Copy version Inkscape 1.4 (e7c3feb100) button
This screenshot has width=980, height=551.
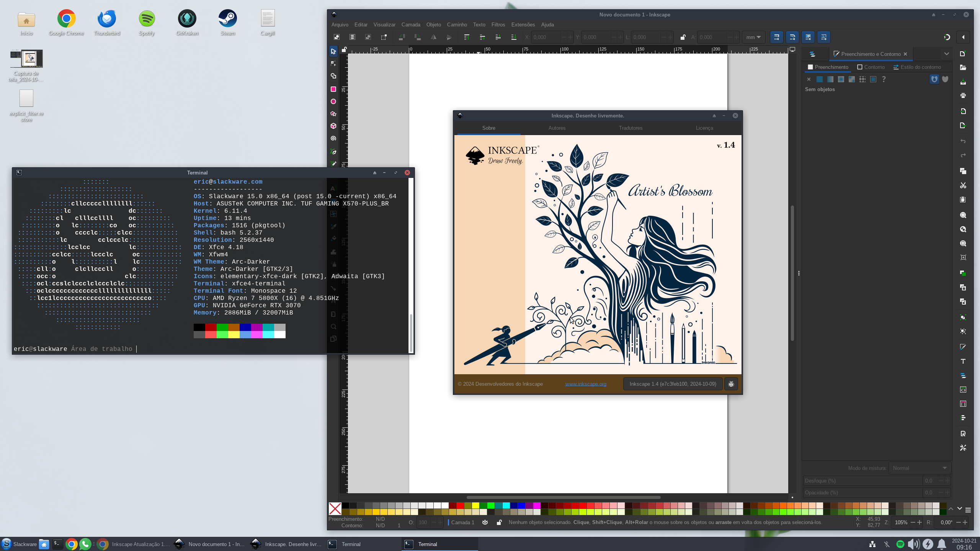tap(673, 384)
